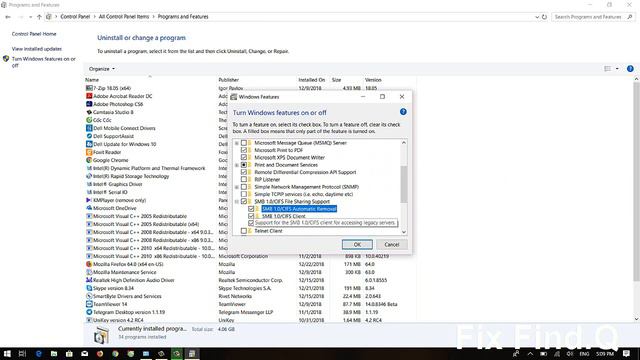The image size is (640, 360).
Task: Click the Skype version 8.34 icon
Action: (x=89, y=288)
